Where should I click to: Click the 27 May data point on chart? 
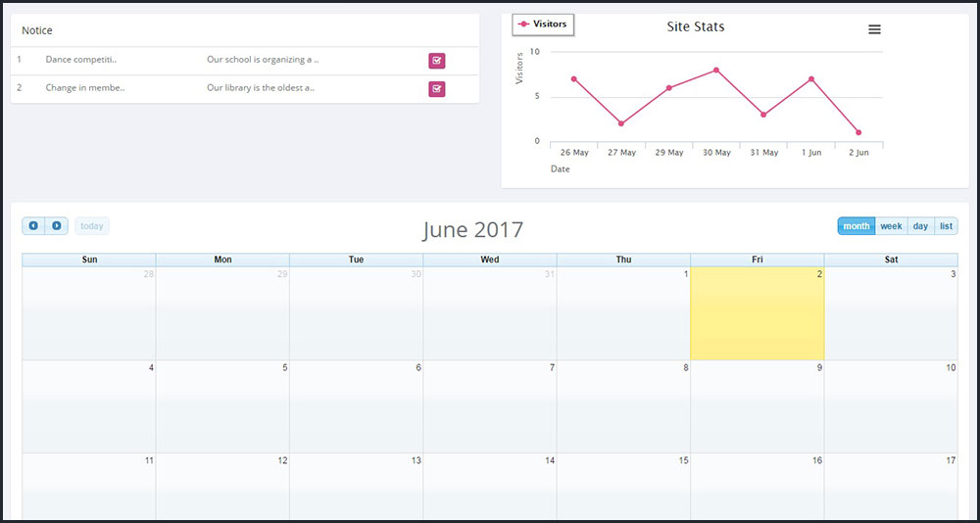tap(621, 123)
